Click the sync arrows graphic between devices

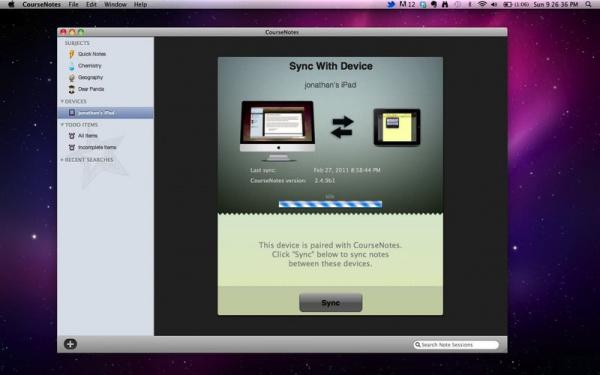point(342,127)
